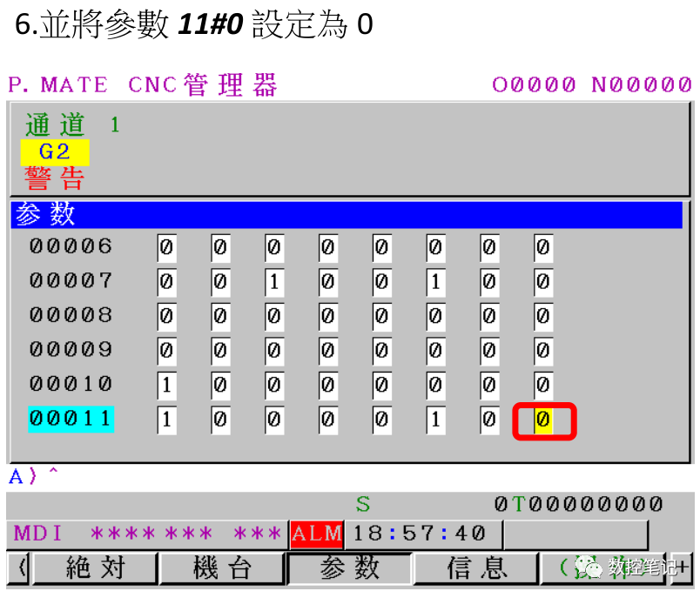Select bit 6 cell of parameter 00006
The height and width of the screenshot is (598, 700).
pos(220,248)
